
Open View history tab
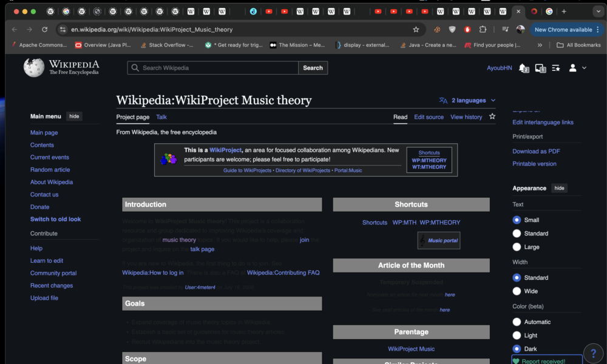[x=466, y=117]
